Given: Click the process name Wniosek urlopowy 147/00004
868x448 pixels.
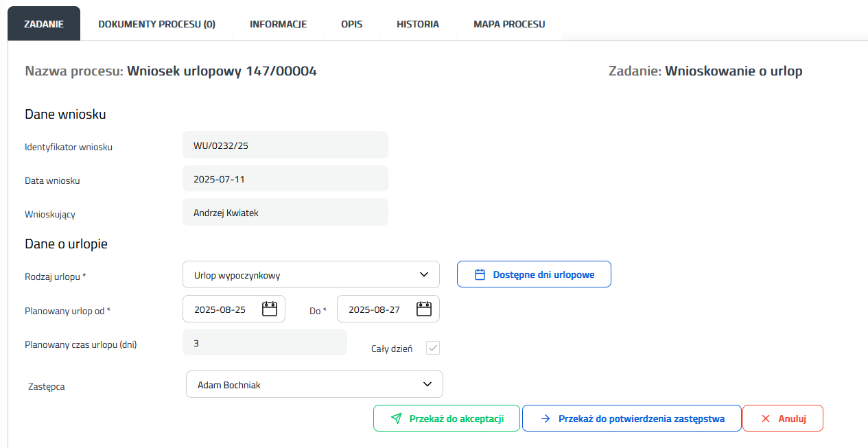Looking at the screenshot, I should pyautogui.click(x=222, y=71).
